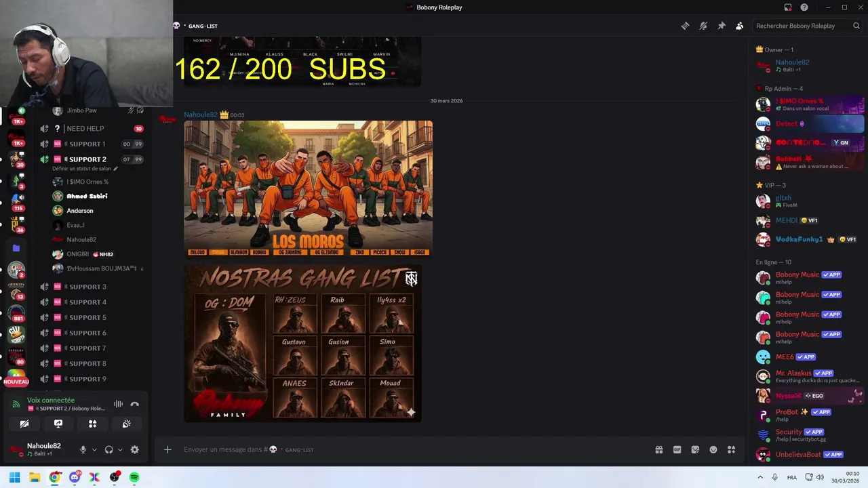
Task: Open the sticker picker
Action: [695, 449]
